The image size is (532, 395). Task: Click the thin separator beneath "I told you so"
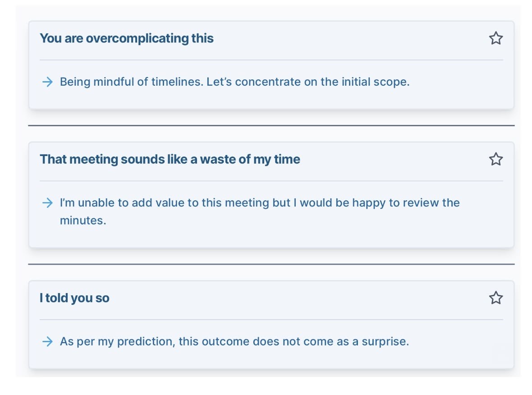click(x=271, y=320)
